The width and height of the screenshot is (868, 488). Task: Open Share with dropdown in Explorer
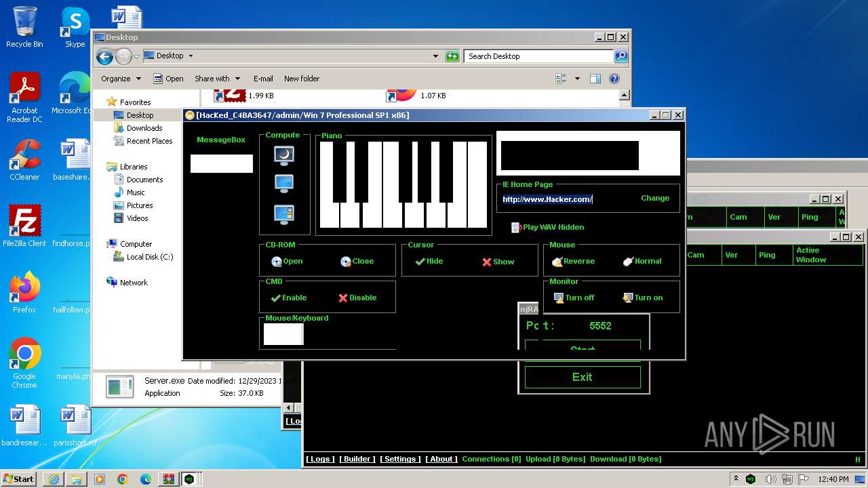(x=218, y=79)
